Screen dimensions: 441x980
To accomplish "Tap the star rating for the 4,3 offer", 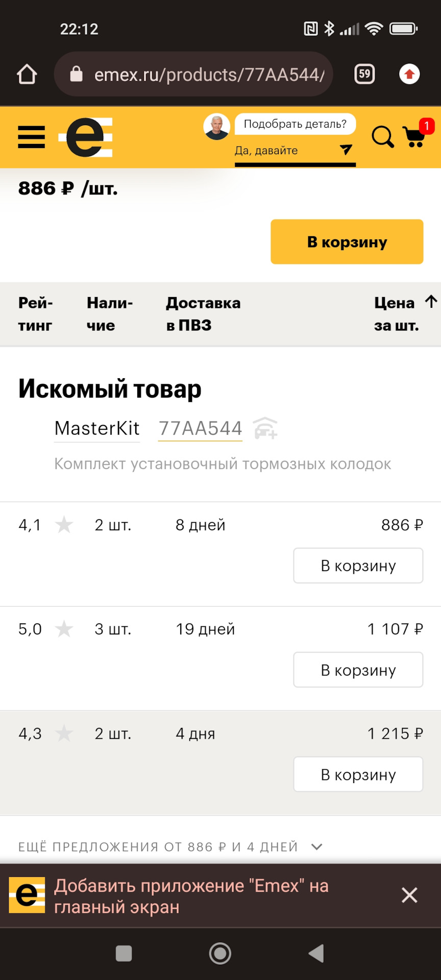I will point(64,733).
